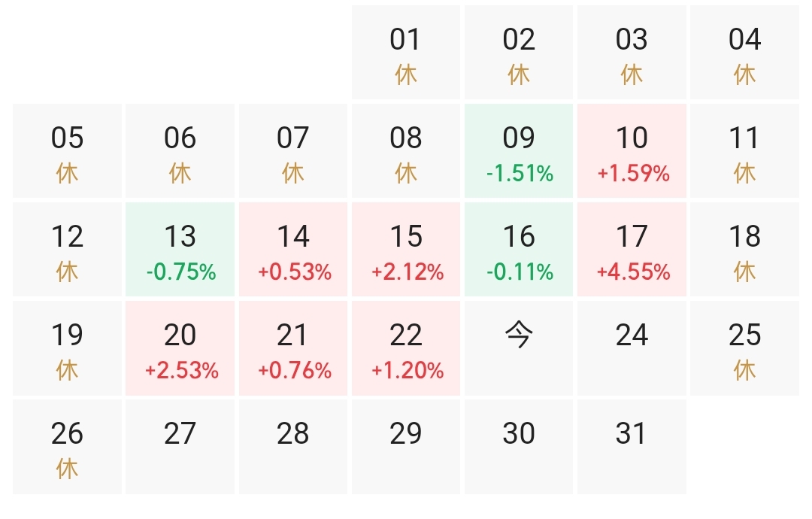The width and height of the screenshot is (812, 519).
Task: Choose day 28 cell
Action: pyautogui.click(x=293, y=447)
